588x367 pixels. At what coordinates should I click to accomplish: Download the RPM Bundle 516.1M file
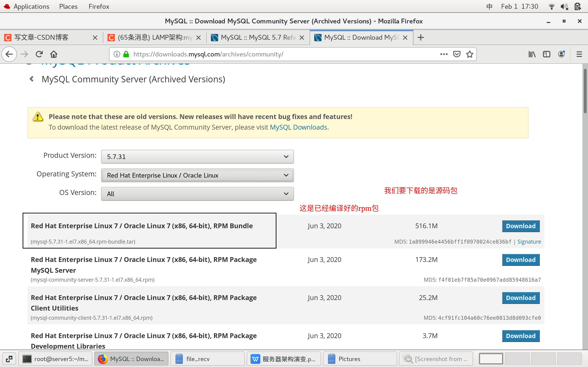pyautogui.click(x=520, y=226)
